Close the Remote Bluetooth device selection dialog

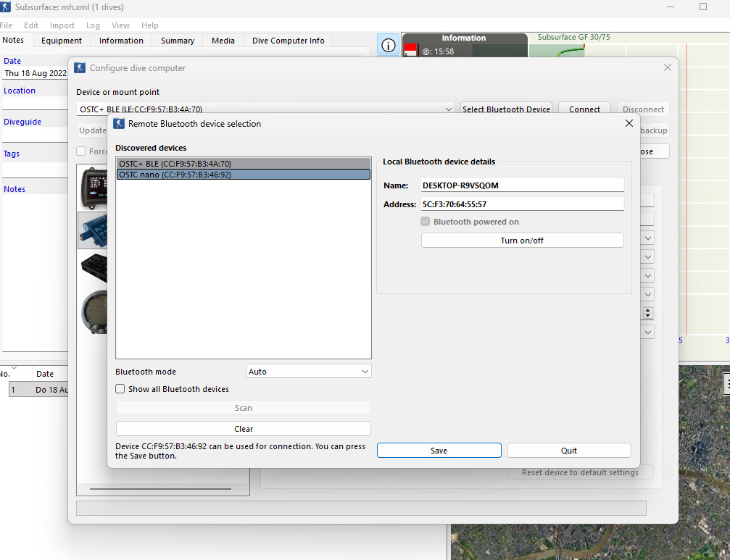[x=629, y=123]
